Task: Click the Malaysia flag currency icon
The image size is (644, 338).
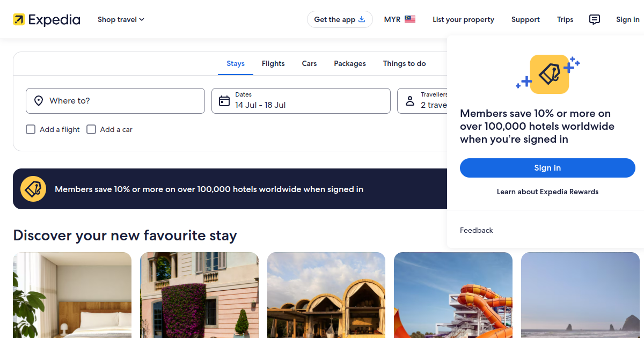Action: pyautogui.click(x=410, y=19)
